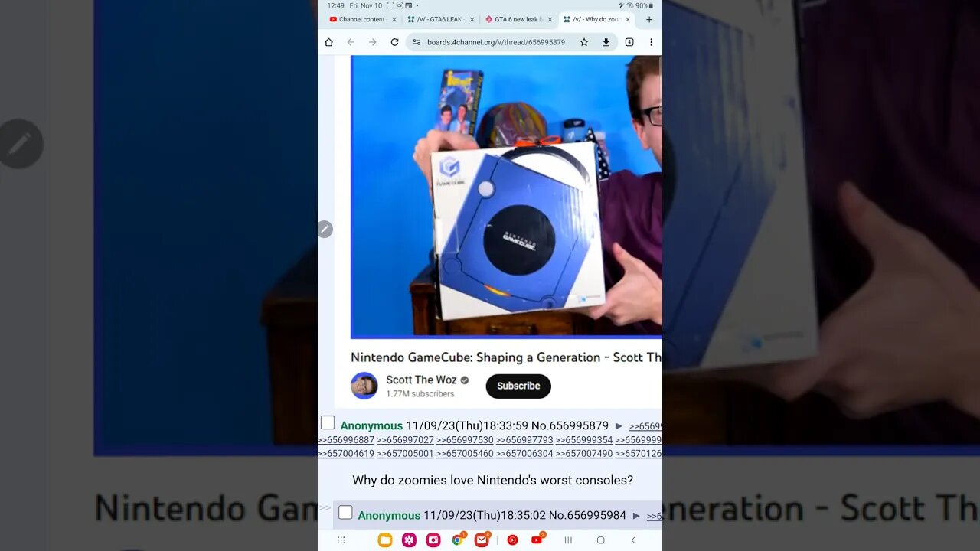Reload the 4channel thread page

[394, 42]
